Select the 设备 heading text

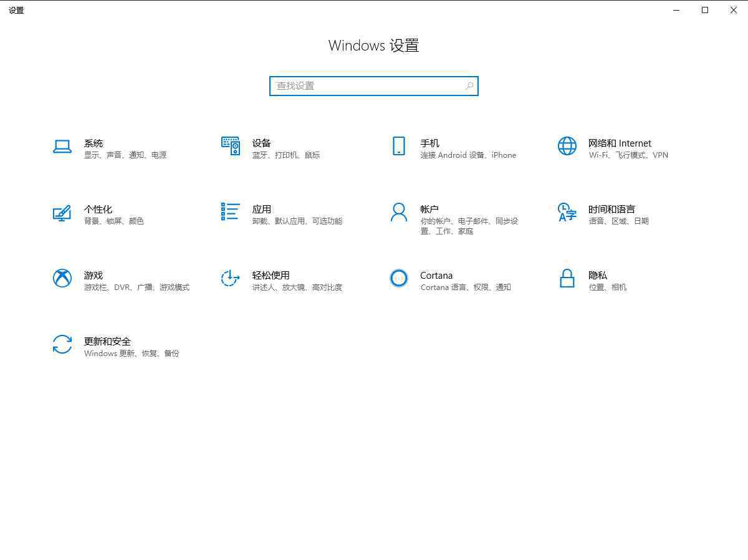(x=262, y=143)
